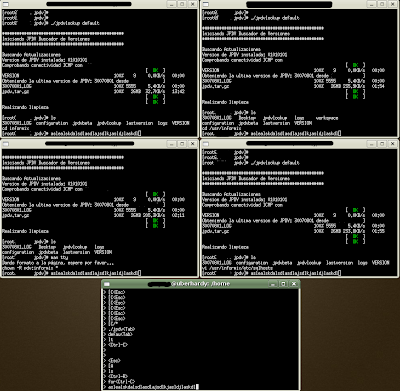Image resolution: width=400 pixels, height=391 pixels.
Task: Minimize the top-right terminal window
Action: (371, 4)
